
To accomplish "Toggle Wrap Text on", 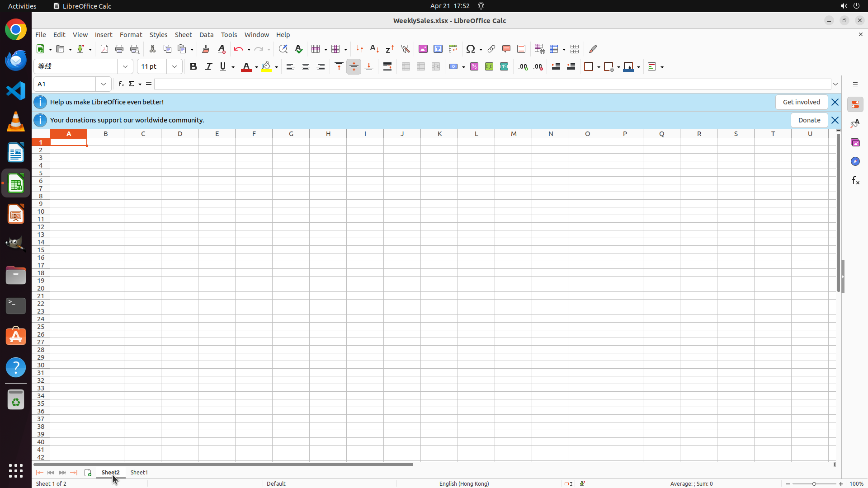I will (x=387, y=67).
